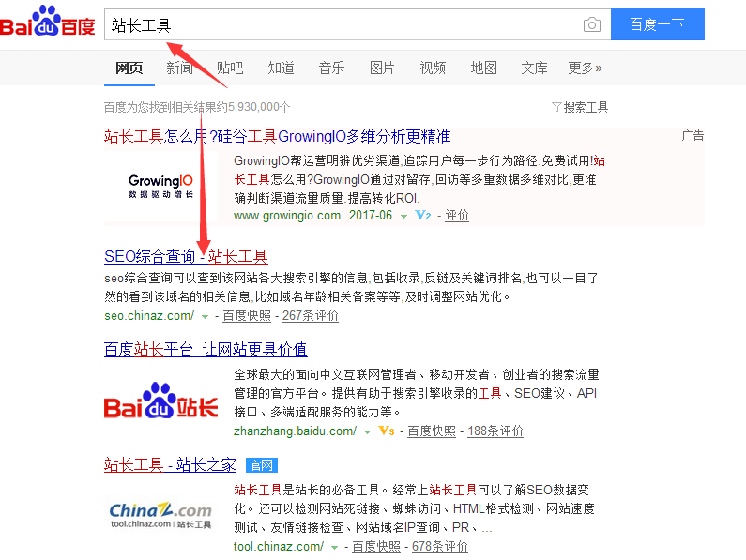Switch to the 新闻 tab
746x560 pixels.
(180, 68)
